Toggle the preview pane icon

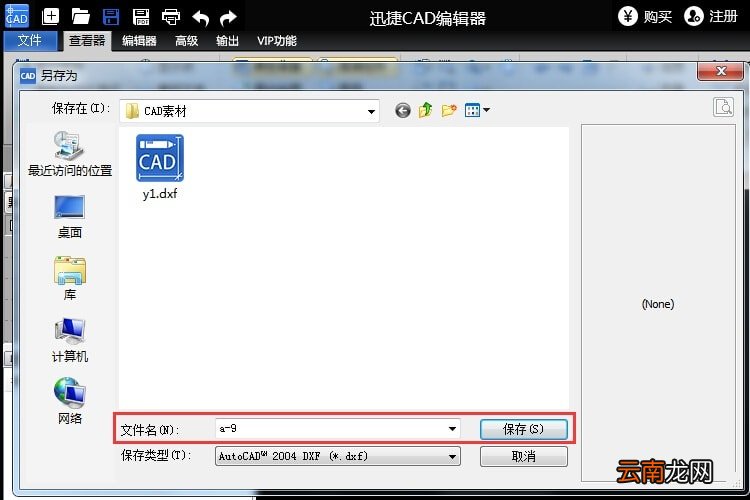[x=724, y=107]
